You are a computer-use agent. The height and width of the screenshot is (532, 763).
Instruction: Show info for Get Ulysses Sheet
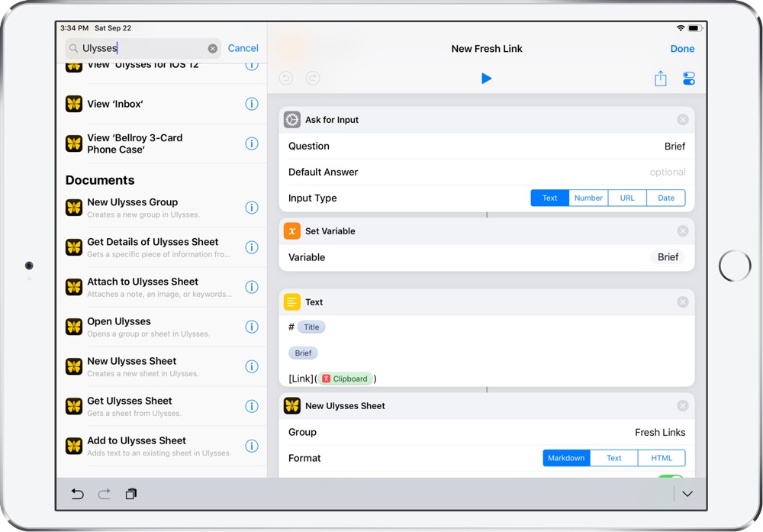[252, 406]
